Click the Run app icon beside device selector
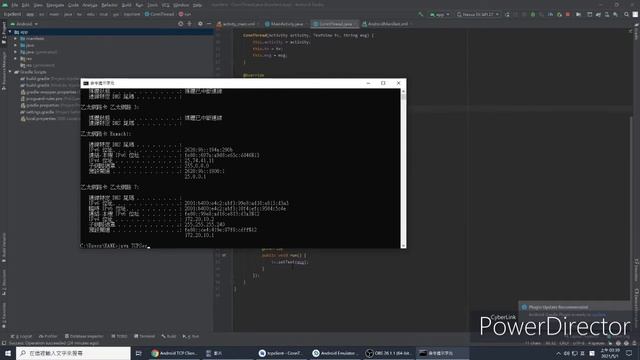The image size is (640, 360). point(507,14)
